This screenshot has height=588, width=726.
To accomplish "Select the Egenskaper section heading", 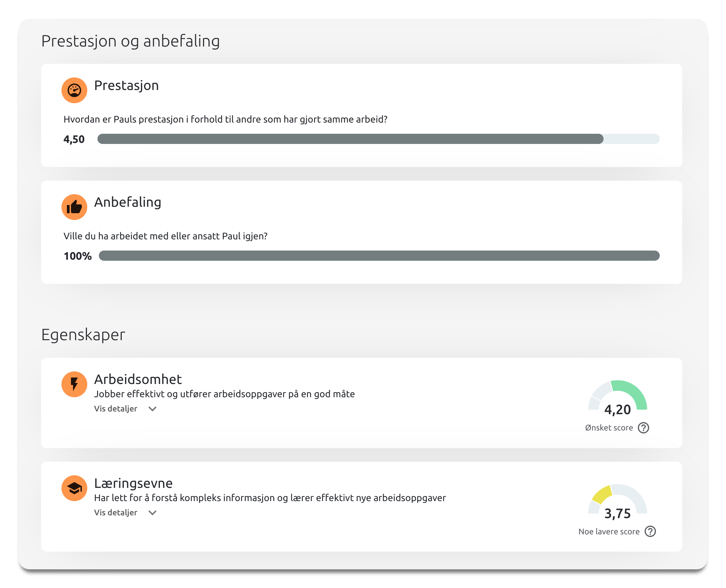I will tap(83, 334).
